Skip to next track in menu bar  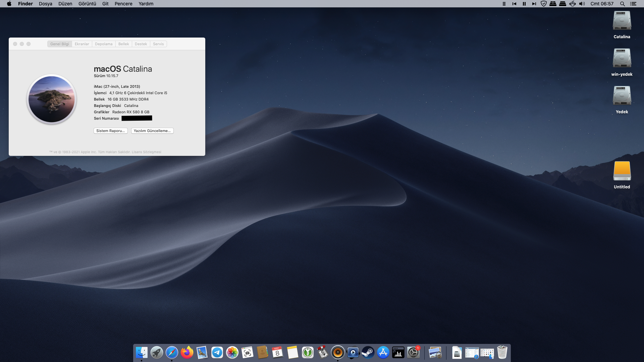click(534, 4)
